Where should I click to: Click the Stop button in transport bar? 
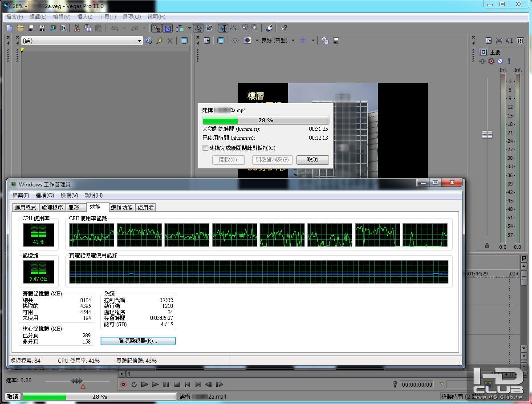(x=177, y=384)
